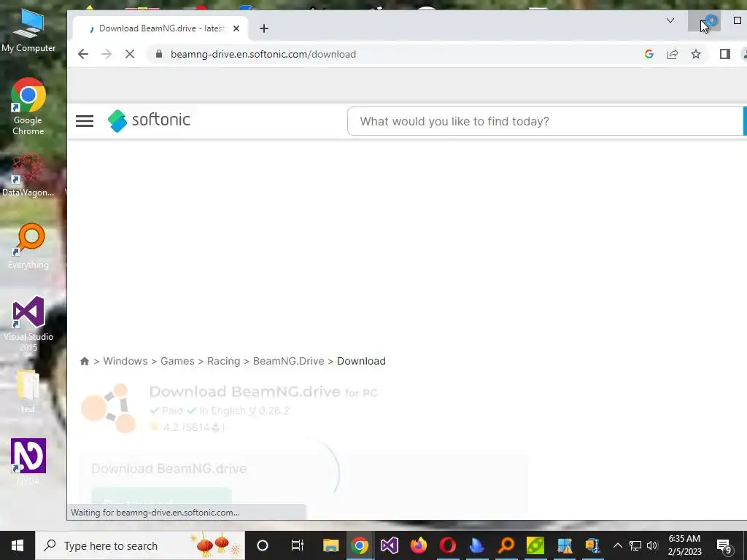
Task: Click the forward navigation arrow
Action: [x=107, y=54]
